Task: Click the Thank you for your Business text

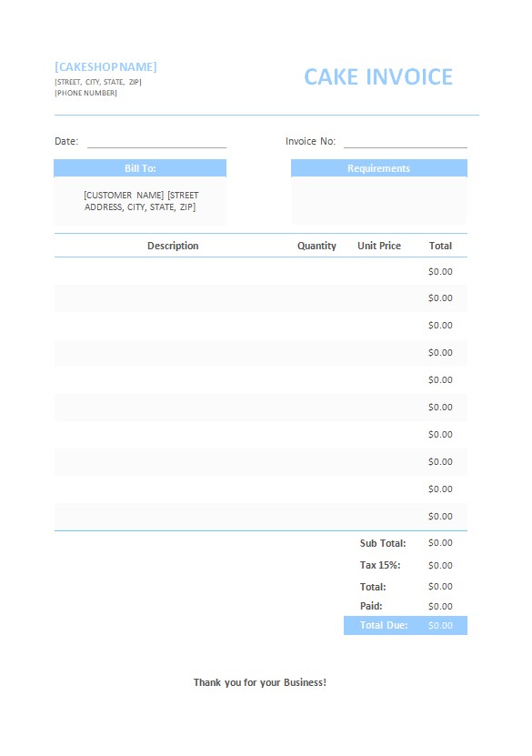Action: point(260,682)
